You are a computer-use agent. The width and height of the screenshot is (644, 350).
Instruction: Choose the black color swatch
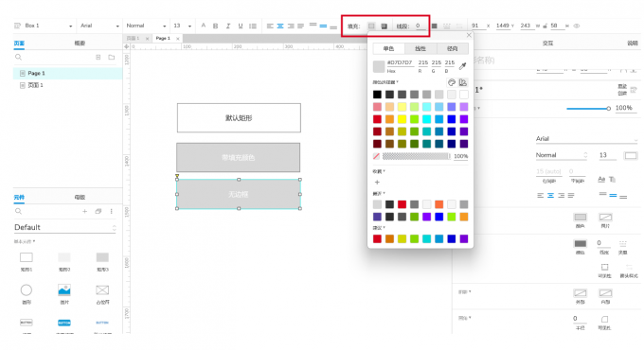(377, 95)
